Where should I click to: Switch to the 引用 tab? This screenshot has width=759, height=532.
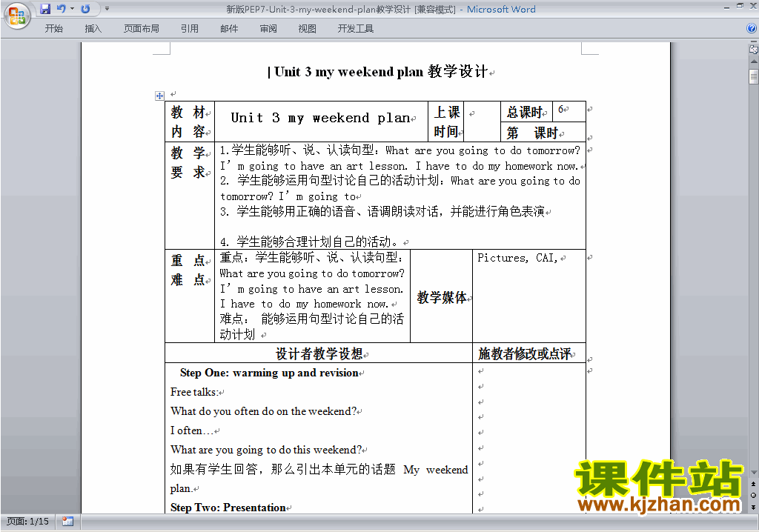click(x=189, y=29)
